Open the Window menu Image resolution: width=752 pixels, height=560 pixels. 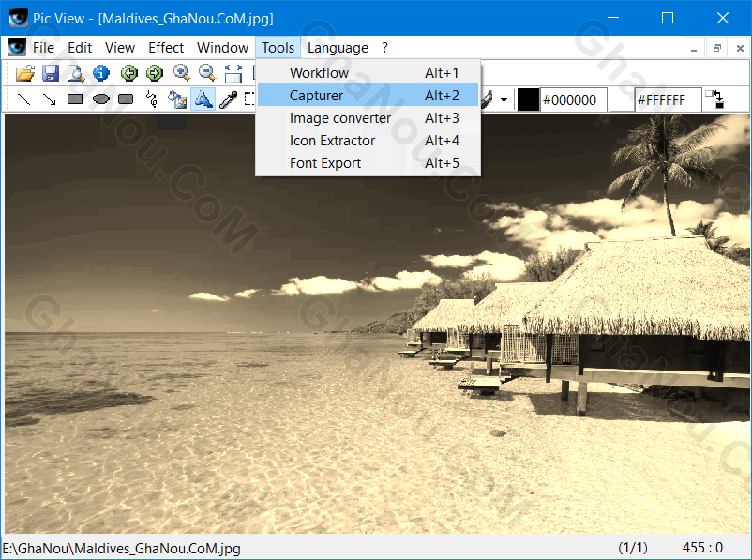222,48
